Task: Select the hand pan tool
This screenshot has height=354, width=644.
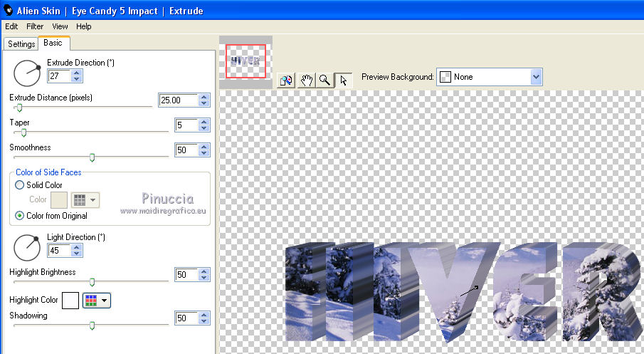Action: [305, 80]
